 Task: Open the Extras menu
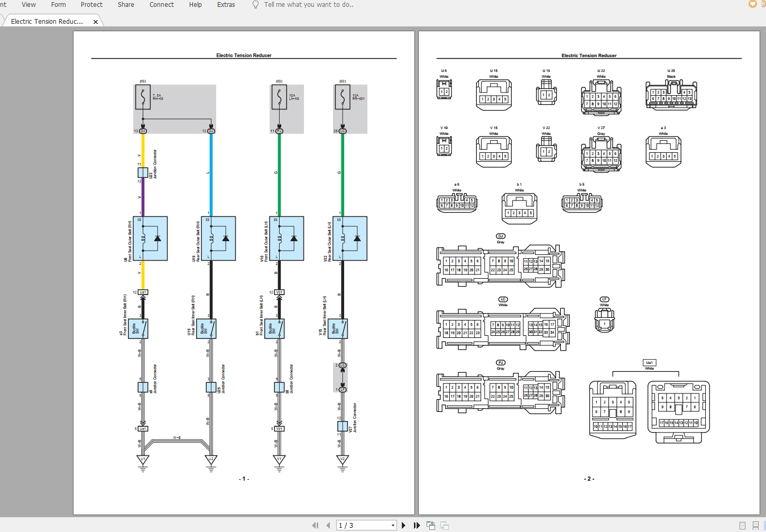226,5
